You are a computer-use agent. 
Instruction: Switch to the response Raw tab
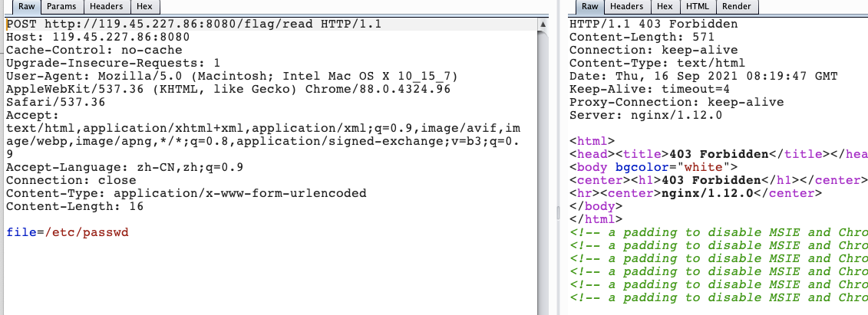(589, 7)
